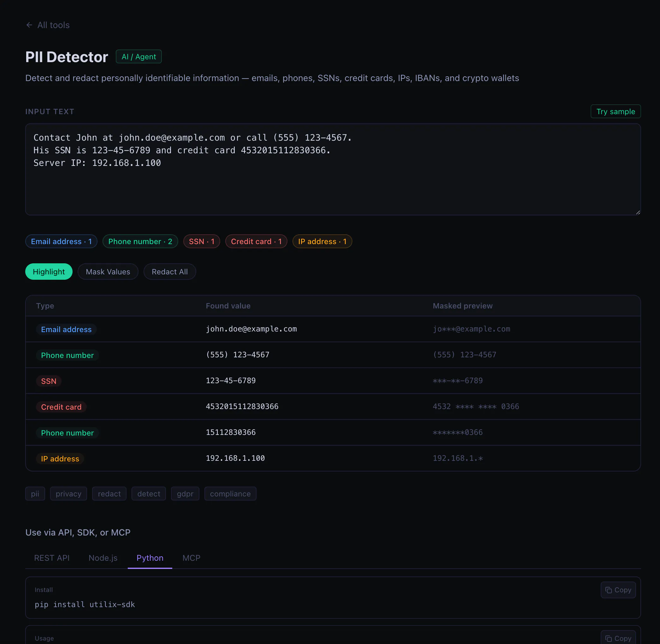Click the pii tag

[35, 494]
